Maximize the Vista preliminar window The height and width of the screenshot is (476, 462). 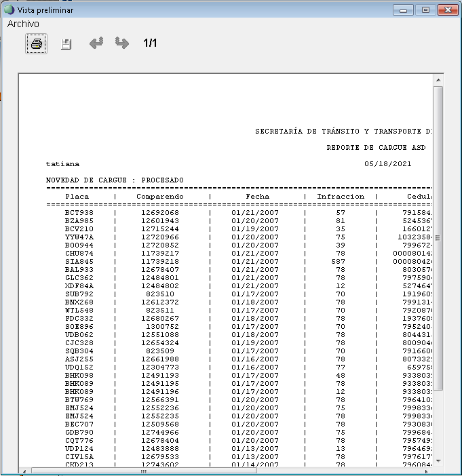click(425, 10)
